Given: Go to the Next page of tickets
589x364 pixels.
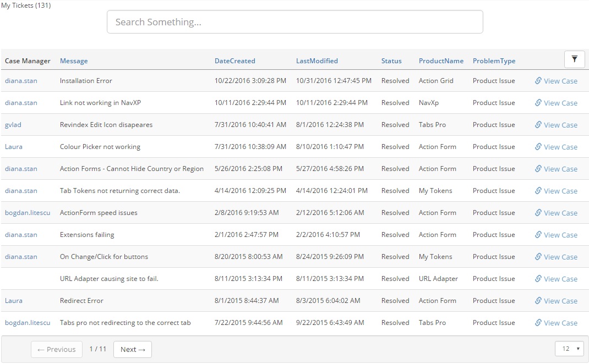Looking at the screenshot, I should pos(132,349).
